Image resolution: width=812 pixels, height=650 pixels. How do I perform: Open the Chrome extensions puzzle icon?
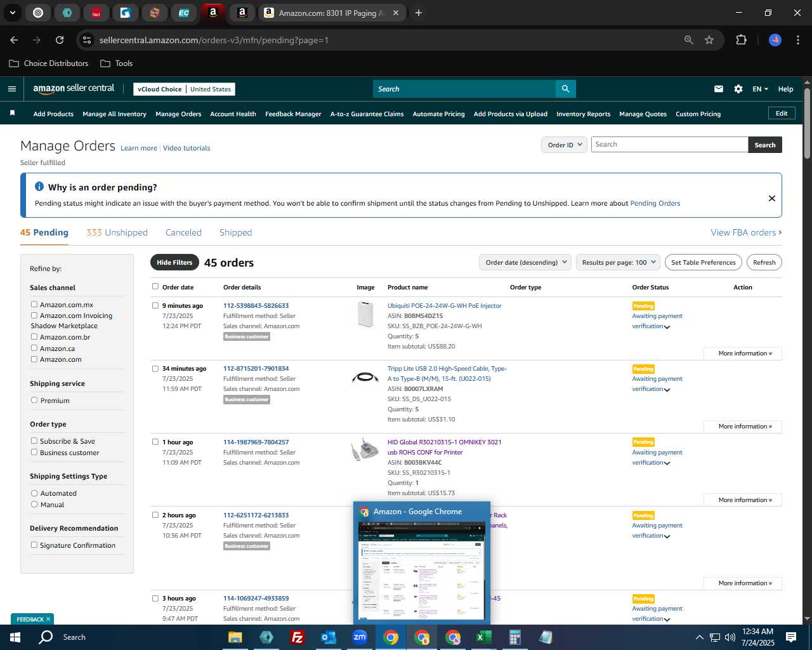[x=741, y=40]
